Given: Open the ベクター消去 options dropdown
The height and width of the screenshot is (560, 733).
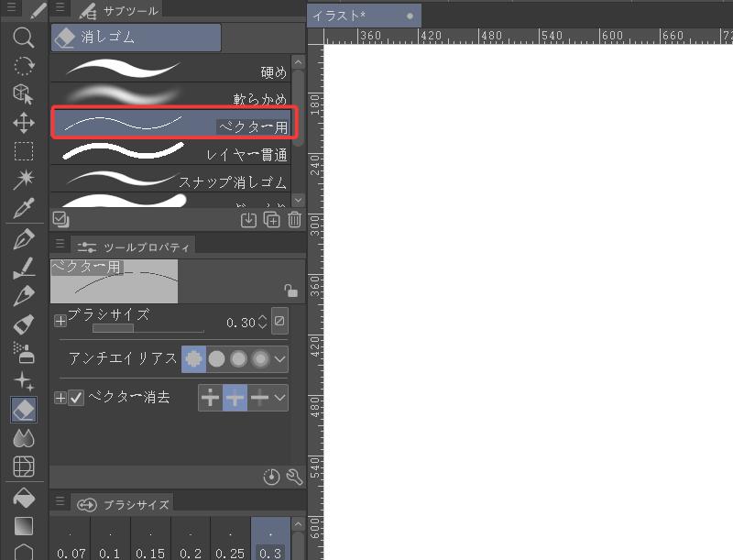Looking at the screenshot, I should pyautogui.click(x=278, y=398).
